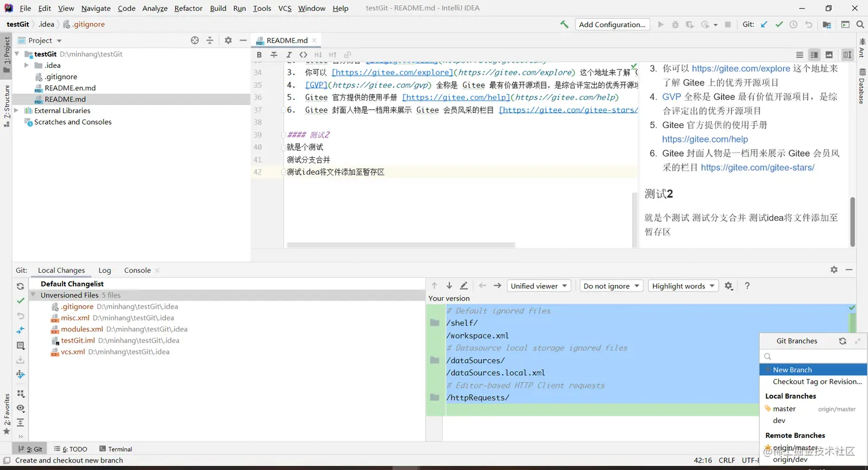The image size is (868, 470).
Task: Expand External Libraries node
Action: point(16,110)
